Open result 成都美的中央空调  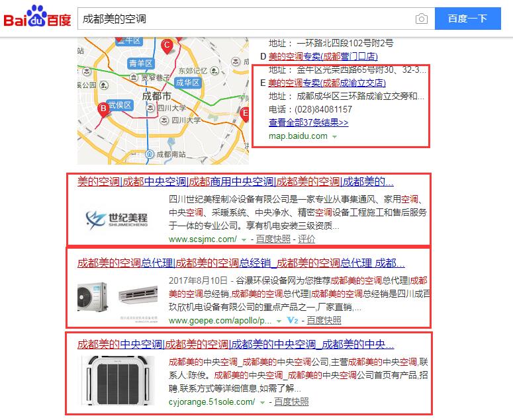click(x=236, y=344)
